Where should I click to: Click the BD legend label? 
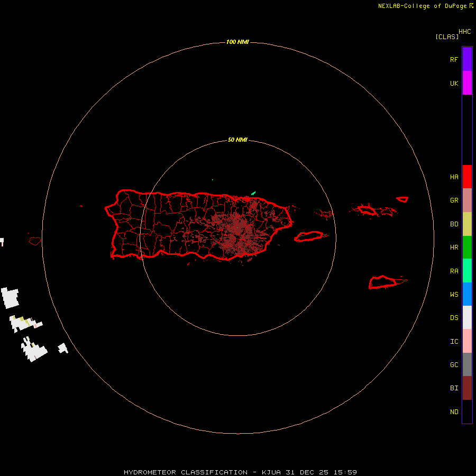pyautogui.click(x=454, y=224)
